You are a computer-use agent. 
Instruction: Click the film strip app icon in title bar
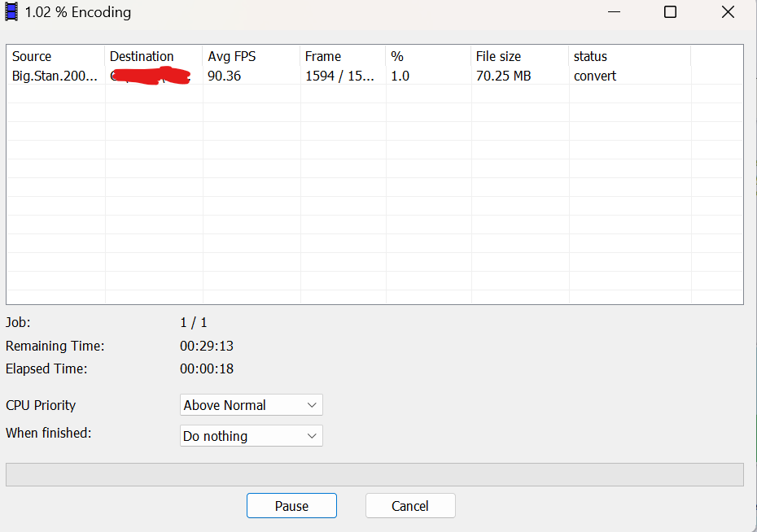[x=12, y=12]
